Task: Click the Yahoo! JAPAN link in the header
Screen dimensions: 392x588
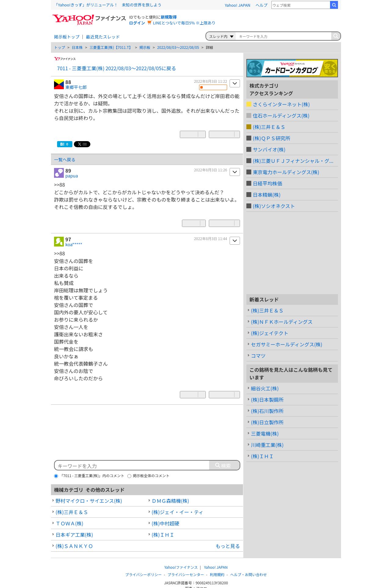Action: [x=237, y=5]
